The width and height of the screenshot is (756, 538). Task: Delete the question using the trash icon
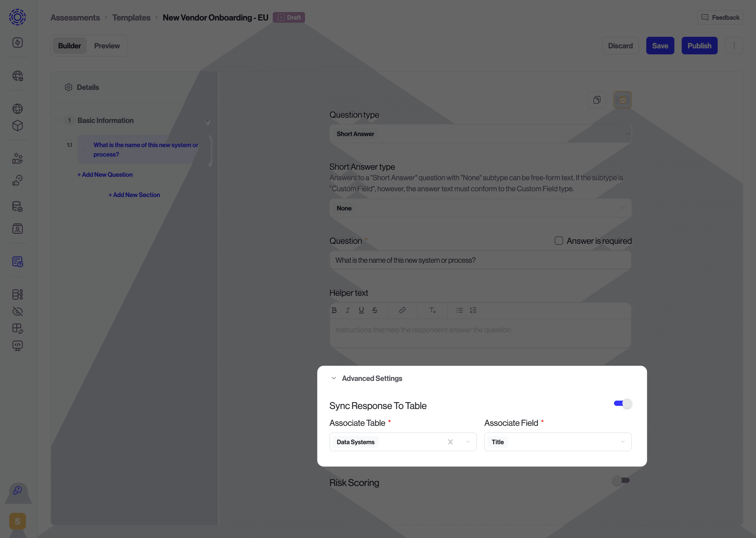[x=622, y=99]
